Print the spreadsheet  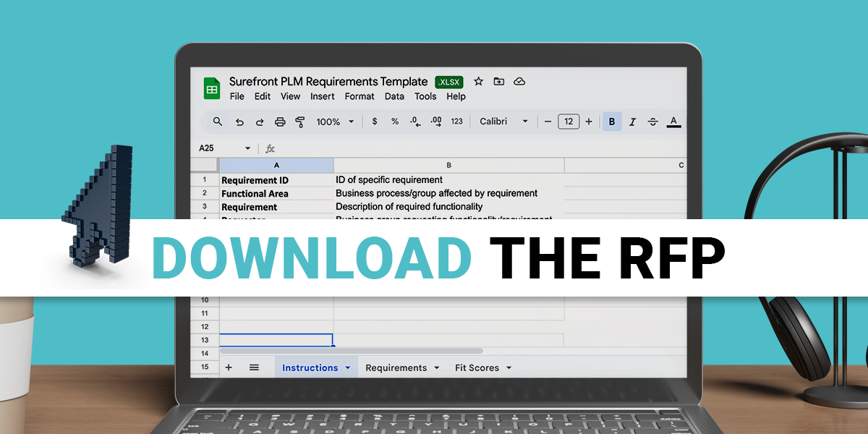pos(280,122)
